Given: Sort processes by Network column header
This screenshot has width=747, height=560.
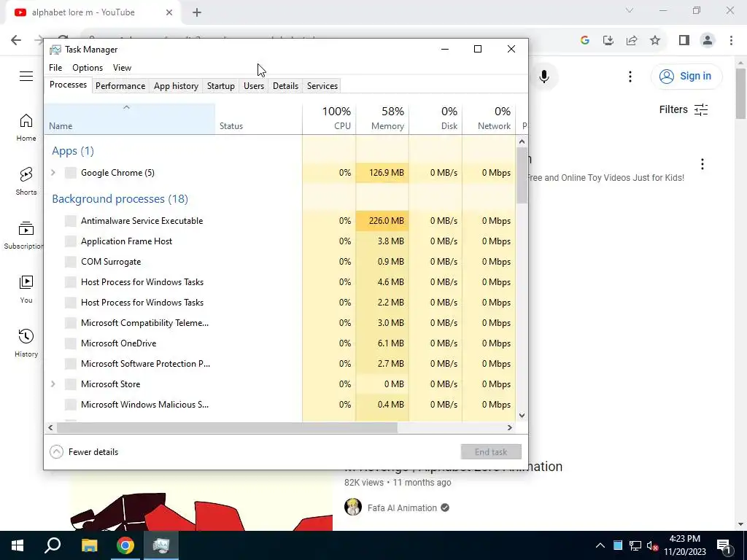Looking at the screenshot, I should (x=489, y=119).
